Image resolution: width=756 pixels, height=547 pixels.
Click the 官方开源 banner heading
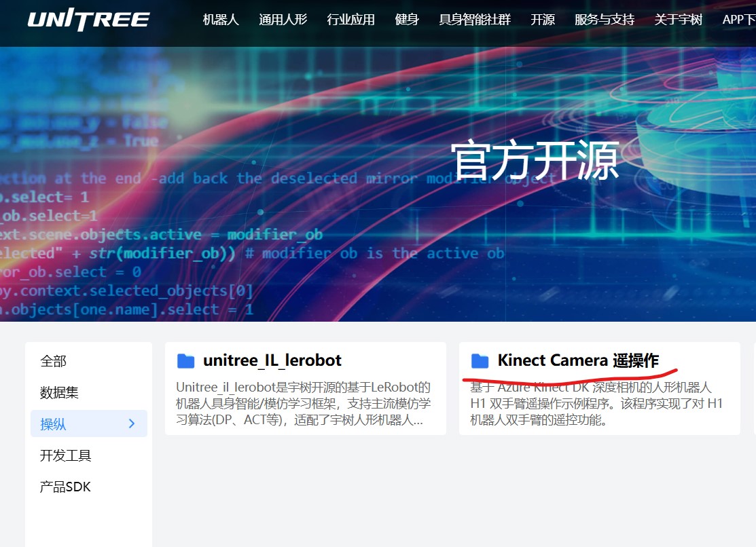535,160
